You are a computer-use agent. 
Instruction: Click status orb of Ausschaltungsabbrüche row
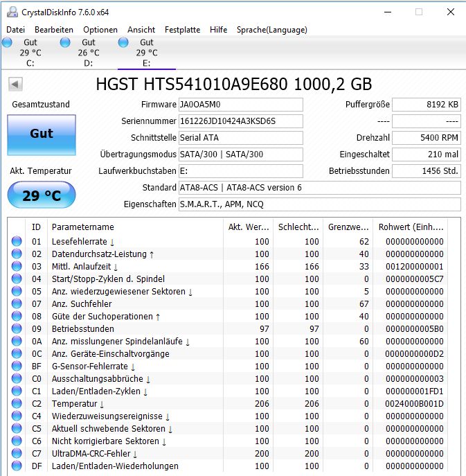(x=17, y=378)
